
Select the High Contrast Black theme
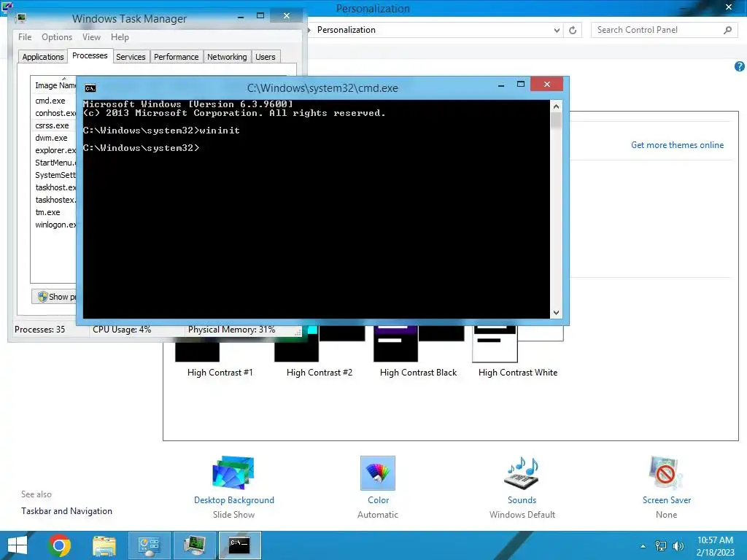(418, 351)
